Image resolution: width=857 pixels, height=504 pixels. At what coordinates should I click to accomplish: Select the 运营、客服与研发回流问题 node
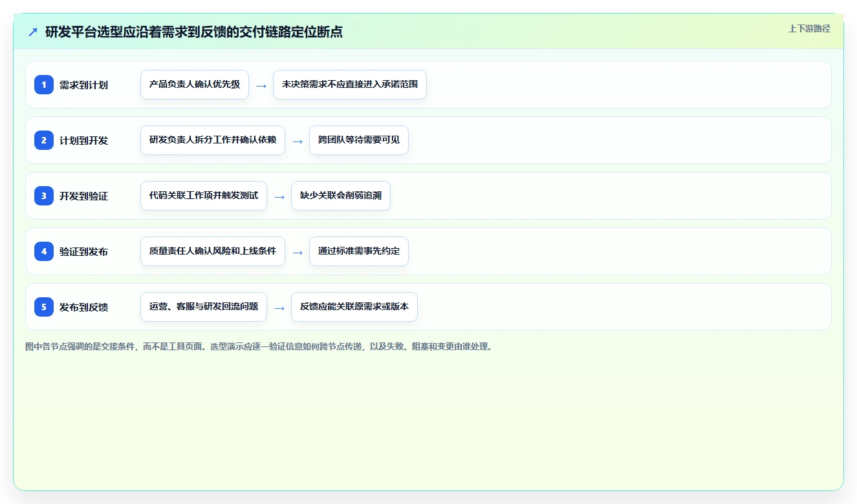pyautogui.click(x=204, y=307)
